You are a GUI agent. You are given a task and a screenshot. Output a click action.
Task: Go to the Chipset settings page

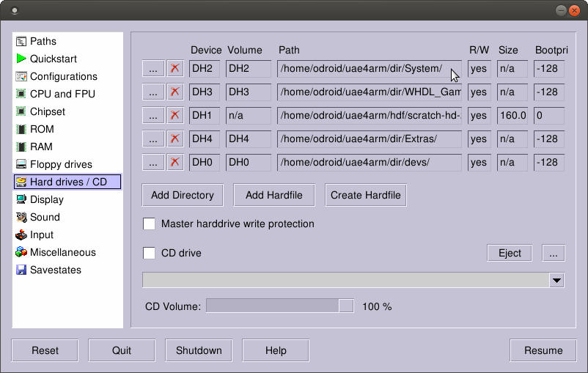(48, 111)
